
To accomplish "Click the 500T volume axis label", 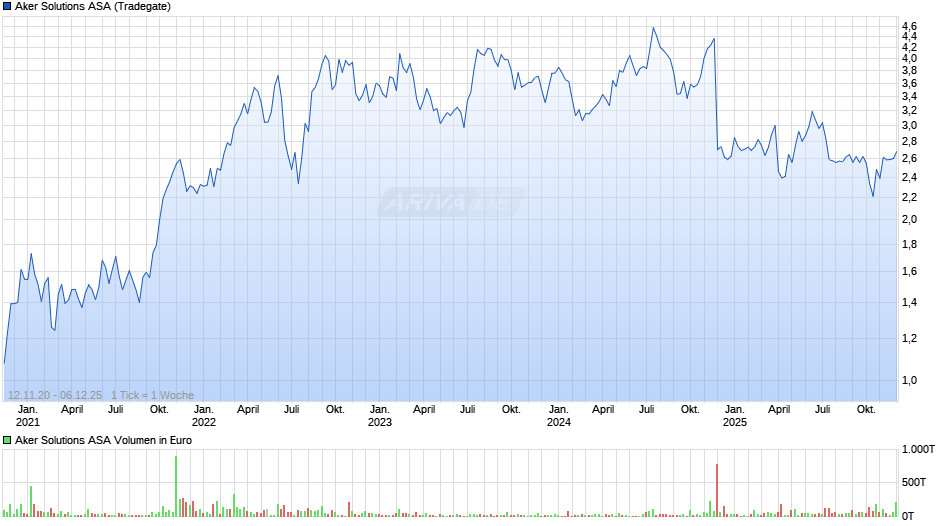I will pos(914,482).
